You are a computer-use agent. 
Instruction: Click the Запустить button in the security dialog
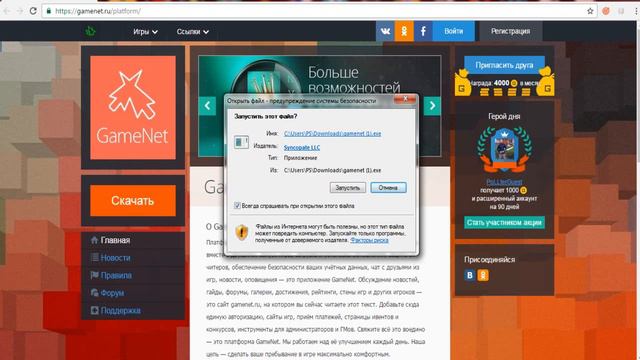pos(347,188)
